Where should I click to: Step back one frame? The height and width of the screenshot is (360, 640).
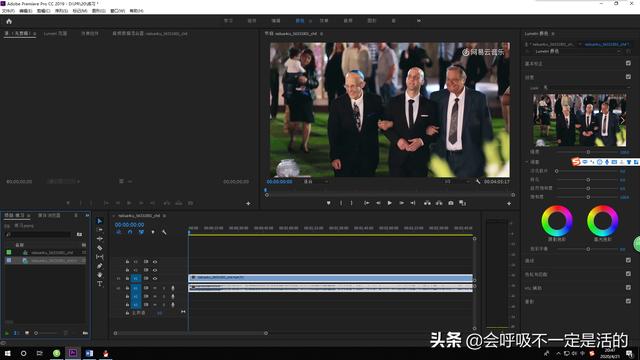coord(378,203)
